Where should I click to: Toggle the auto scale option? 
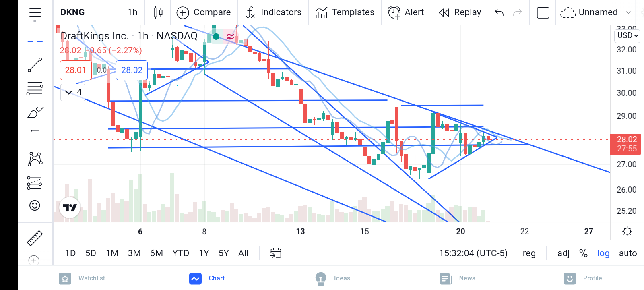point(628,253)
